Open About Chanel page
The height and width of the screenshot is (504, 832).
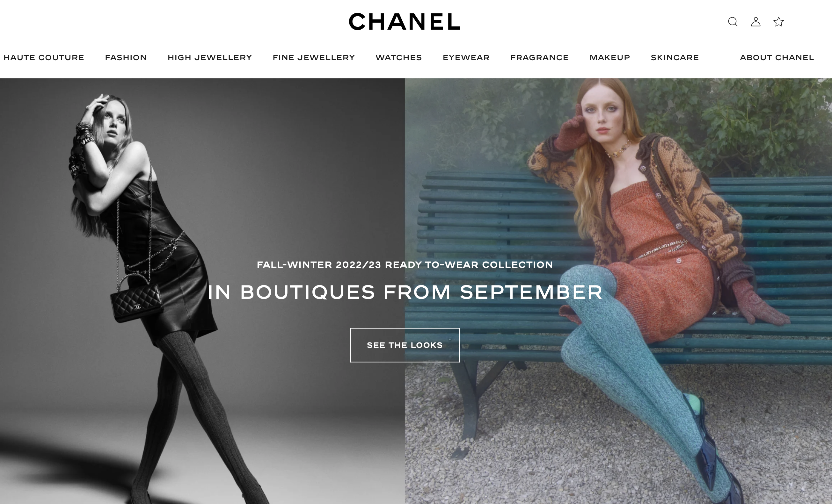[x=777, y=58]
